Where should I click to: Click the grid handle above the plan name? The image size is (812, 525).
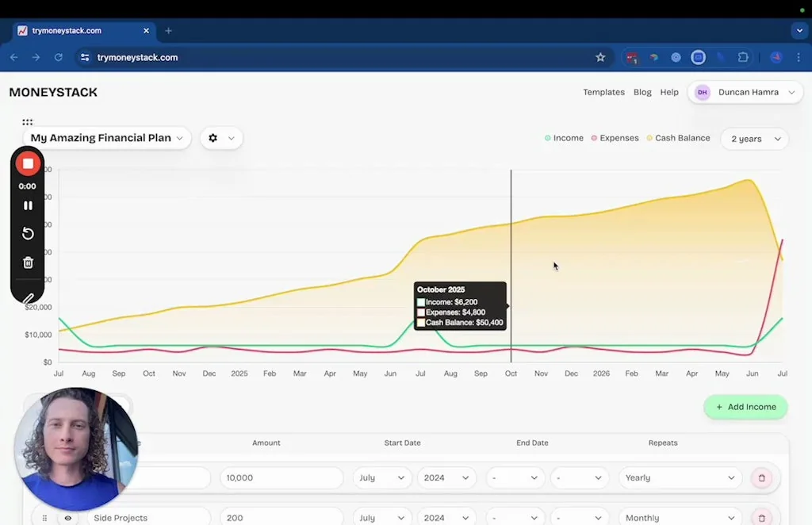[27, 121]
